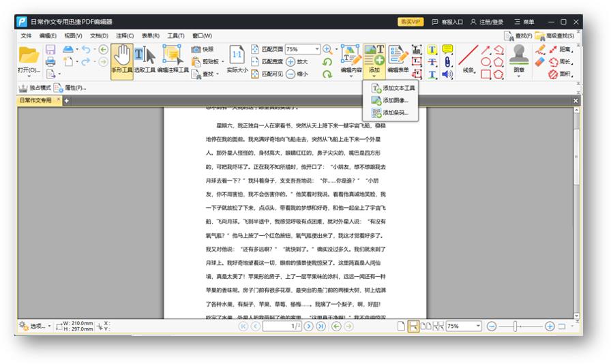Image resolution: width=611 pixels, height=364 pixels.
Task: Select the yellow highlight text T tool
Action: pos(432,50)
